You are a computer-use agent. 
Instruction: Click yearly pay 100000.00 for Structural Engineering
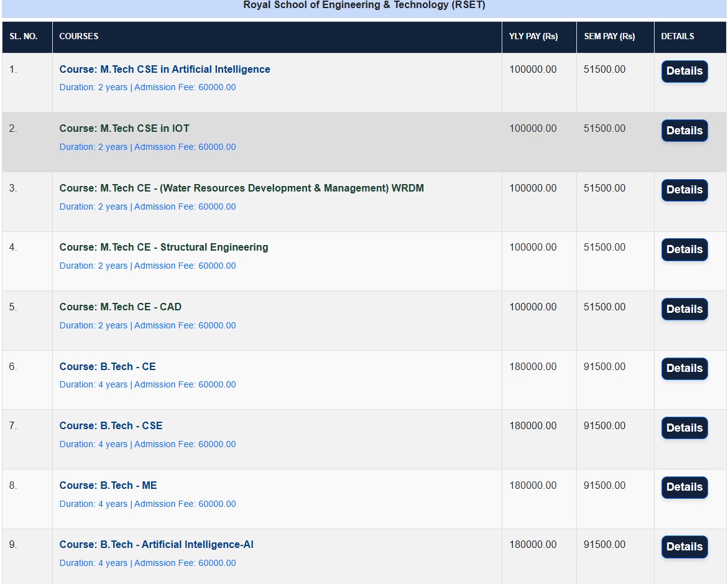coord(533,247)
